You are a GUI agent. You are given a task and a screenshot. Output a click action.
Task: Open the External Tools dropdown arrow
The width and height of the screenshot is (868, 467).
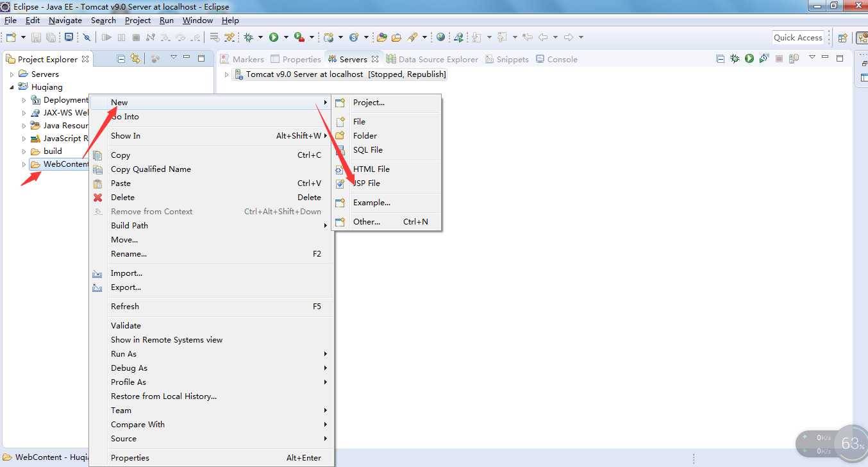[x=312, y=37]
